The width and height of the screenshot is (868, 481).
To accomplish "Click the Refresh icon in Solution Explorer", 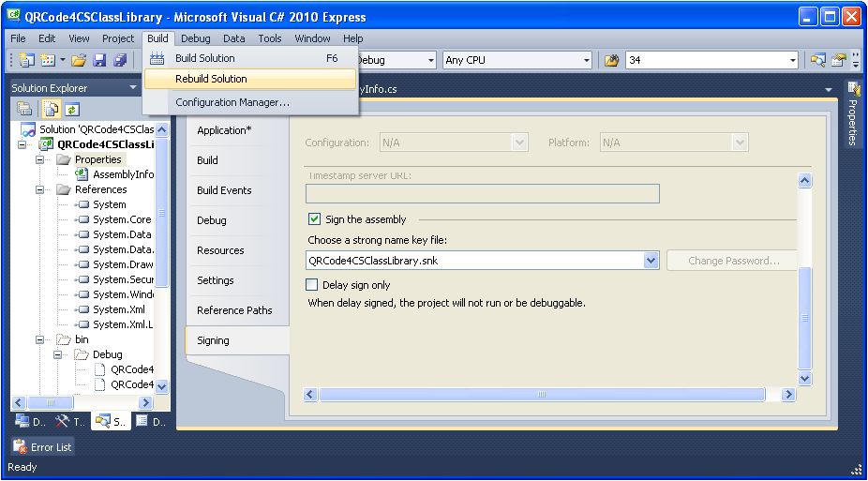I will (x=72, y=109).
